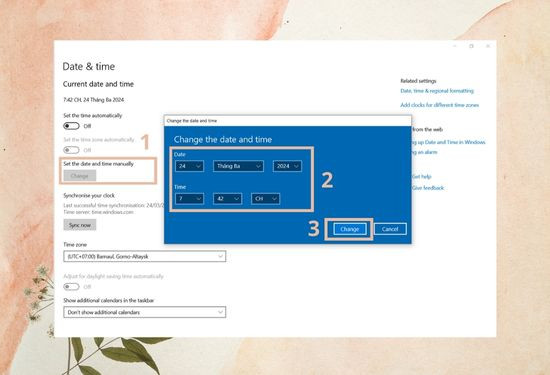Open Add clocks for different time zones link
Image resolution: width=550 pixels, height=375 pixels.
pos(440,105)
